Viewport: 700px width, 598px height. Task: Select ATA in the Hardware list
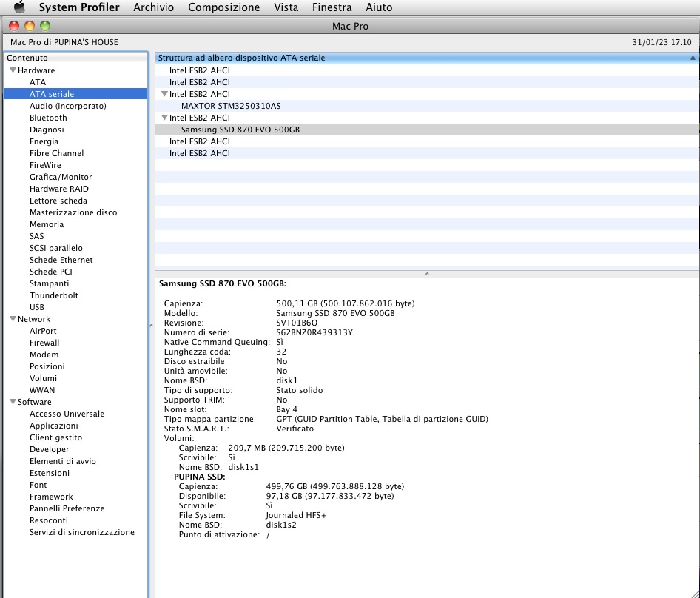(38, 82)
